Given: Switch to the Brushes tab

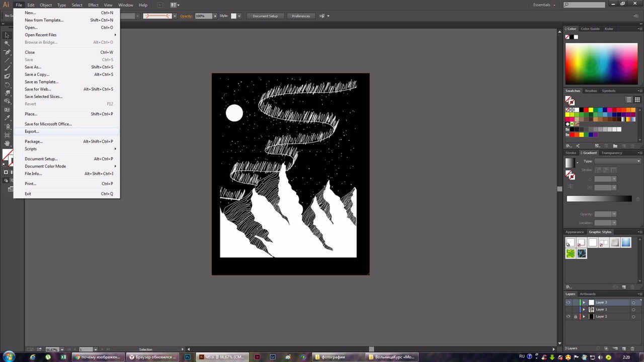Looking at the screenshot, I should pos(591,91).
